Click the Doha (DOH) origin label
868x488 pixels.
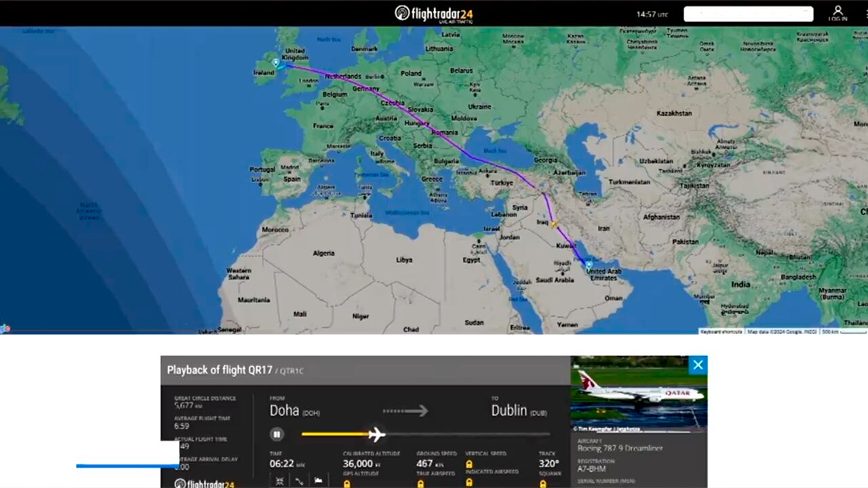click(x=294, y=411)
